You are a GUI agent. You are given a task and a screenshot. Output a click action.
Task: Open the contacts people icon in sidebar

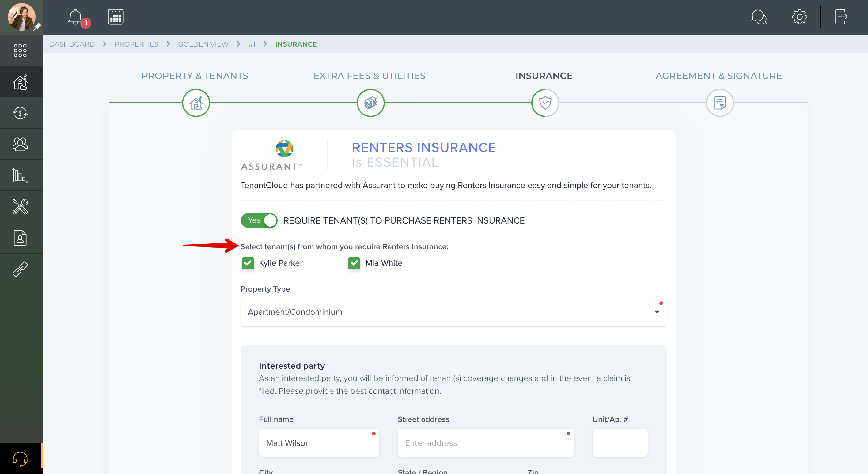pos(20,144)
